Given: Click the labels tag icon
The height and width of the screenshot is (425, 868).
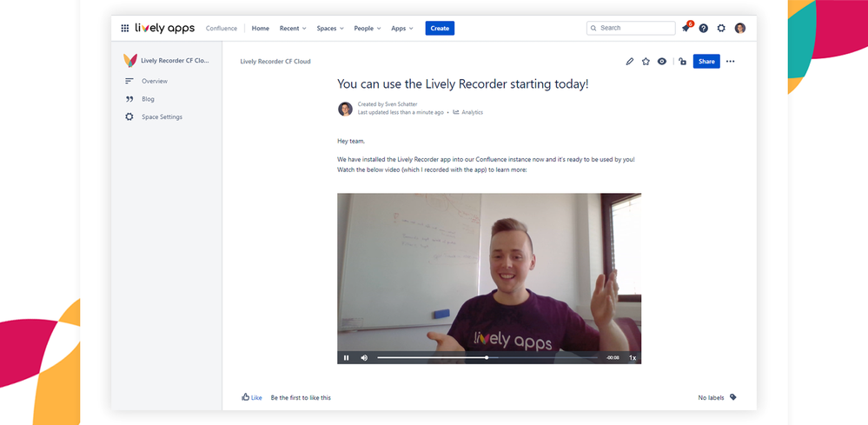Looking at the screenshot, I should click(x=733, y=397).
